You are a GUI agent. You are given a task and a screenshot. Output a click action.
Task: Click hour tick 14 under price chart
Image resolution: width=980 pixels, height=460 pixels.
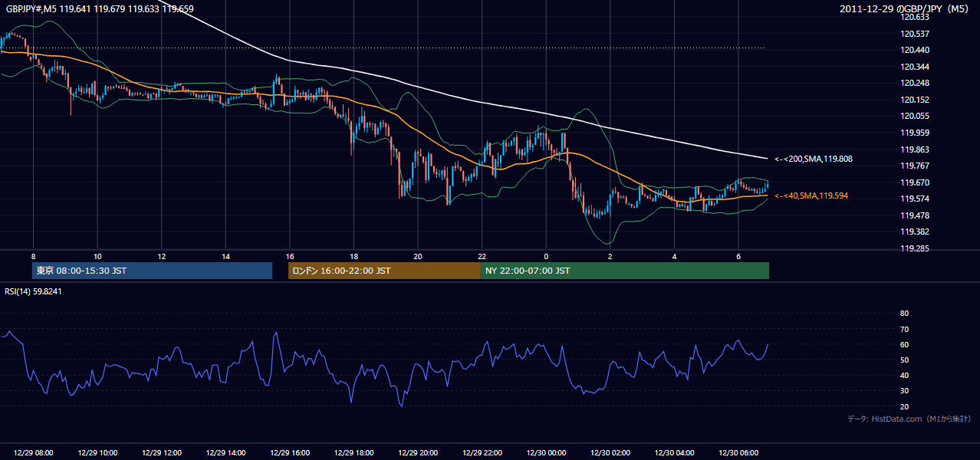(225, 256)
